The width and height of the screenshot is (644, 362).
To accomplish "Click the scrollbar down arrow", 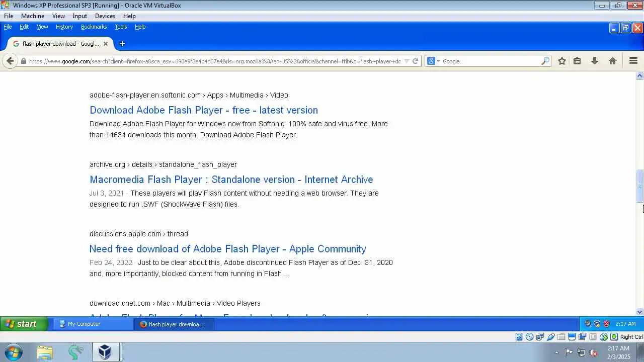I will 640,312.
